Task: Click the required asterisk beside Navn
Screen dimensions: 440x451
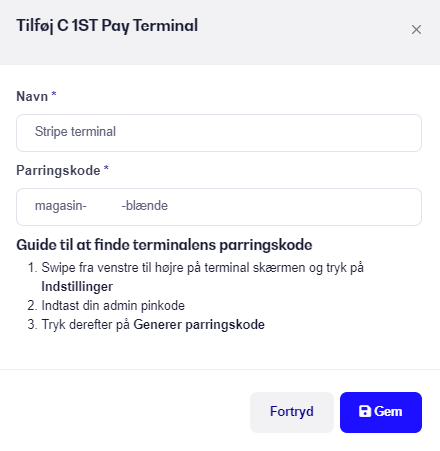Action: click(54, 95)
